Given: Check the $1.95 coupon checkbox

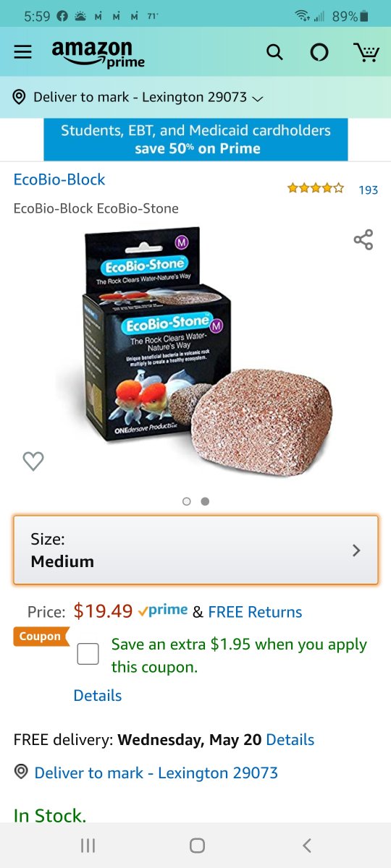Looking at the screenshot, I should [x=88, y=654].
